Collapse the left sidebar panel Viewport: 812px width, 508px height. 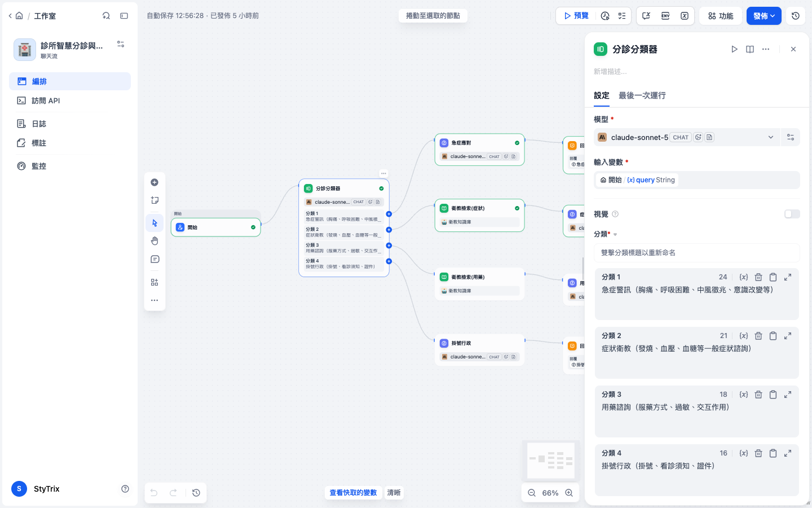click(x=124, y=16)
